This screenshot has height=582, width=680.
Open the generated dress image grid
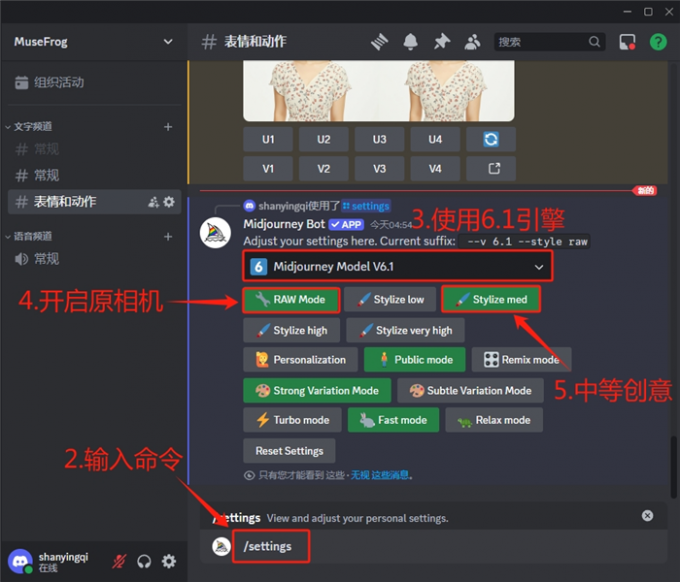(x=379, y=91)
